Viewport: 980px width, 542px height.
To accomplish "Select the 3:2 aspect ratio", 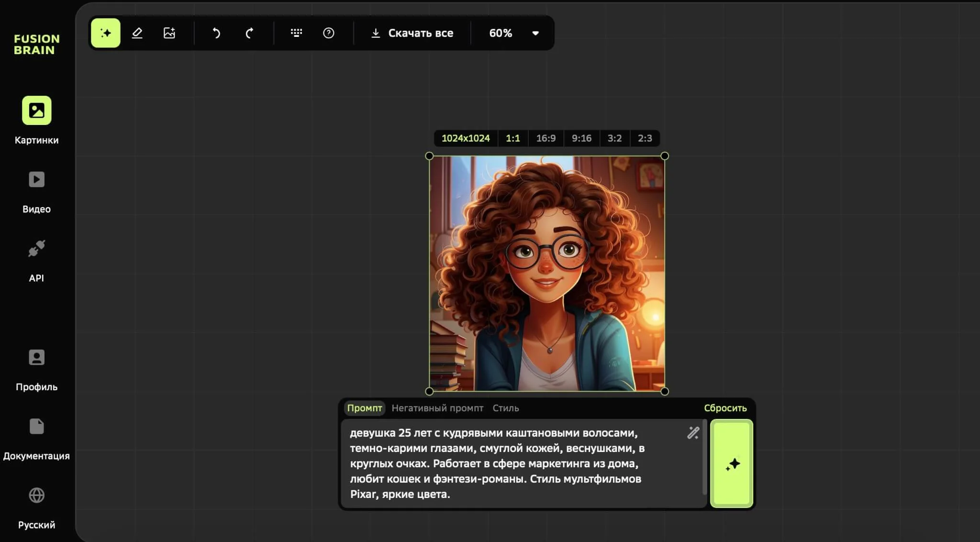I will [614, 138].
